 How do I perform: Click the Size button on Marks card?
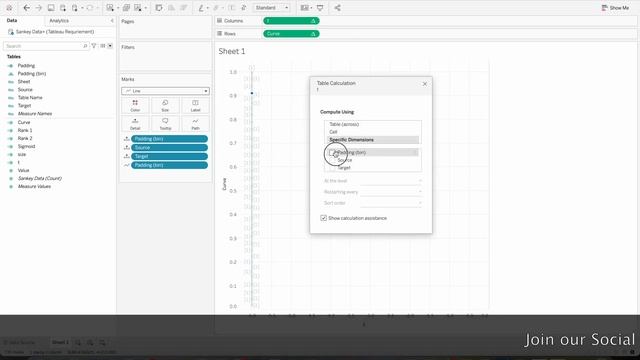click(x=165, y=106)
